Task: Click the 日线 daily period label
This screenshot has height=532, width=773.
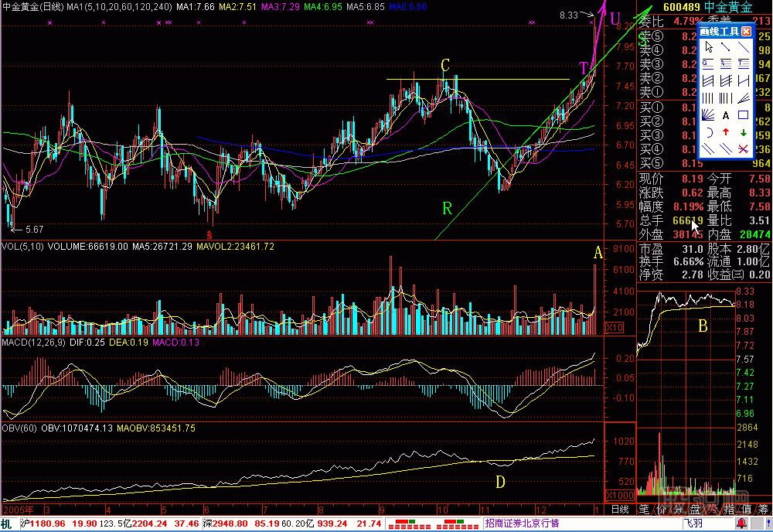Action: [620, 509]
